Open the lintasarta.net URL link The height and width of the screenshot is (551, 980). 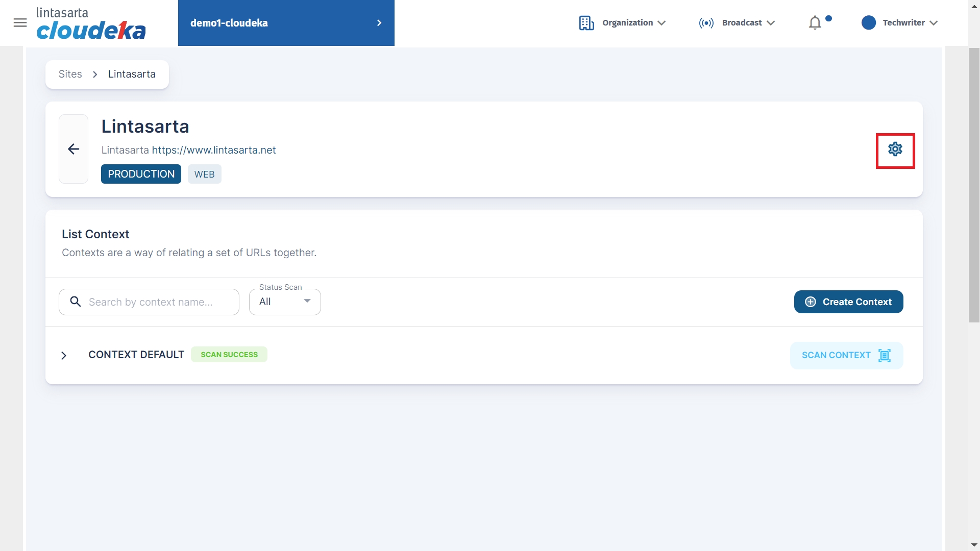(214, 151)
